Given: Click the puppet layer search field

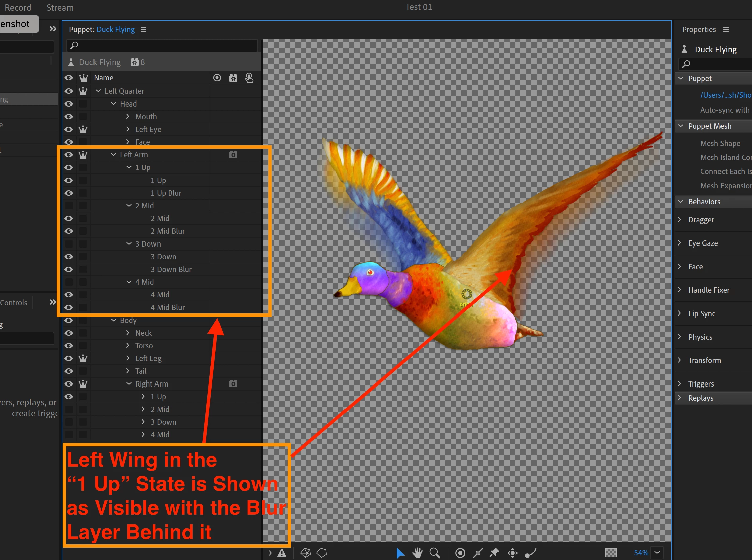Looking at the screenshot, I should [163, 45].
